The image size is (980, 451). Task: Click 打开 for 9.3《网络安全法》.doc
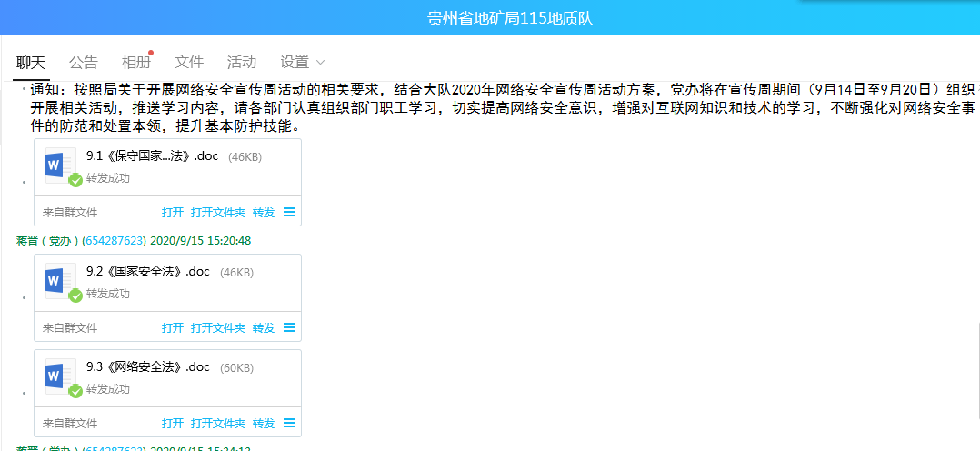pyautogui.click(x=173, y=424)
